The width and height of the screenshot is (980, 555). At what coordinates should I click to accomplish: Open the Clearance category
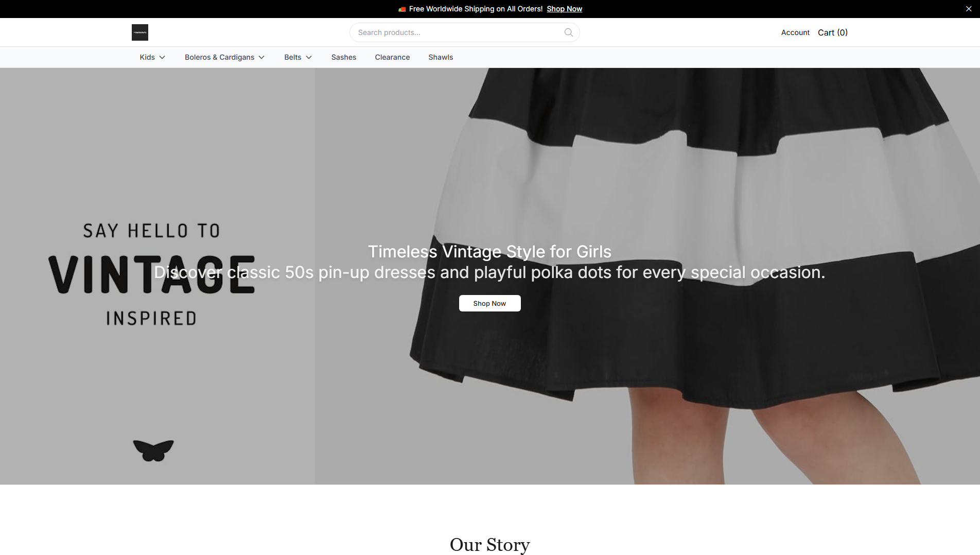392,57
